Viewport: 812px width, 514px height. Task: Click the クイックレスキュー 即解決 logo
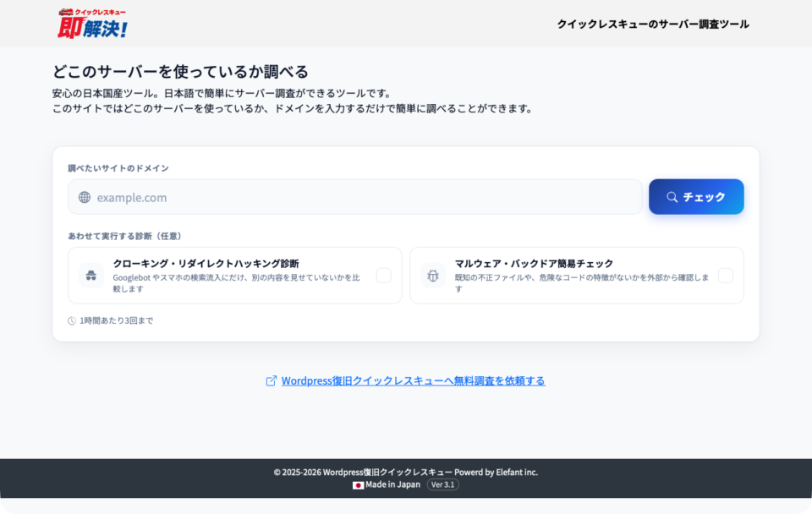[92, 24]
